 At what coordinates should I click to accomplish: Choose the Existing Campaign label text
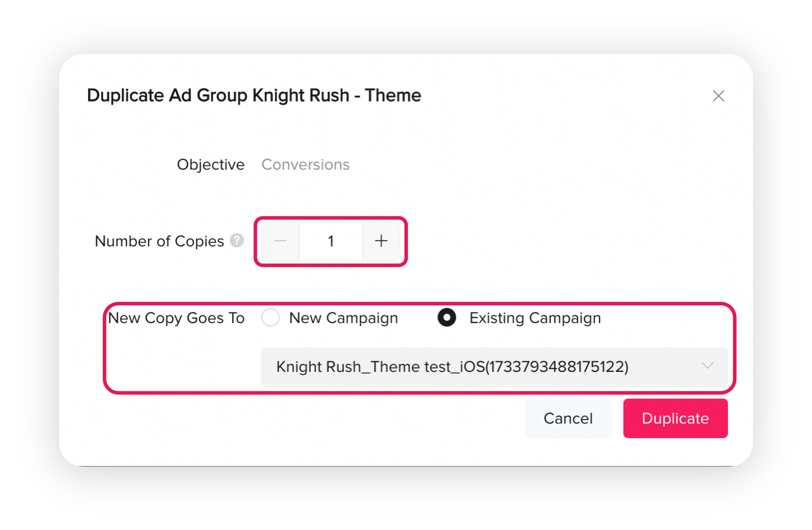click(x=535, y=318)
